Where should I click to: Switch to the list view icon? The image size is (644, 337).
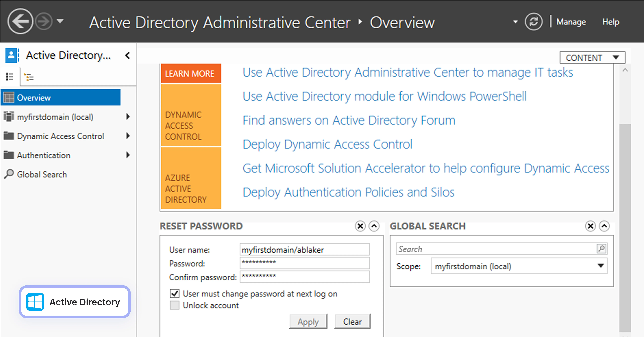[10, 76]
